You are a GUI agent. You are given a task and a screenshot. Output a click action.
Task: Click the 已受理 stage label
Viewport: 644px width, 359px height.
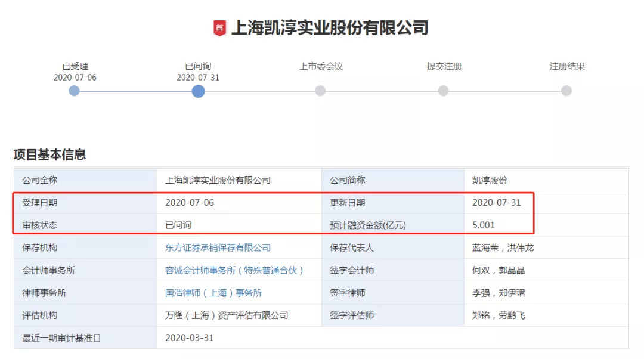tap(75, 66)
